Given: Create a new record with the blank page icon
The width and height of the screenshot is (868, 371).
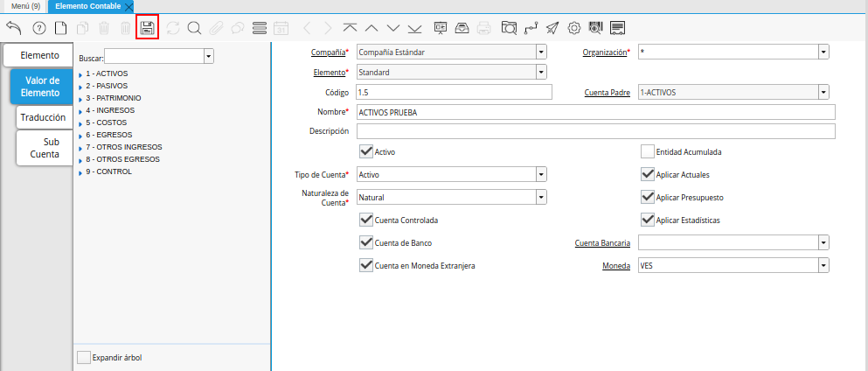Looking at the screenshot, I should 61,28.
